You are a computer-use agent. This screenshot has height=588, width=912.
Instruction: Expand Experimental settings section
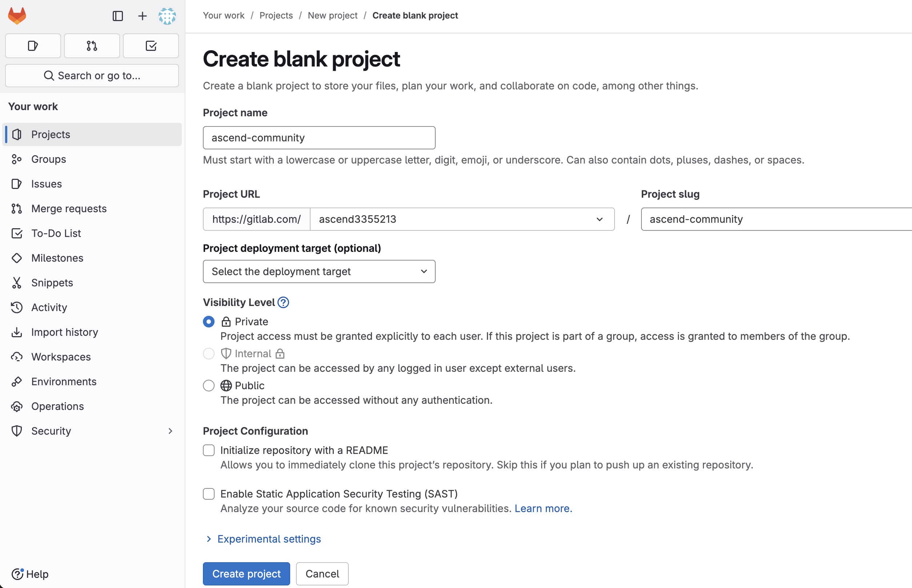(269, 539)
